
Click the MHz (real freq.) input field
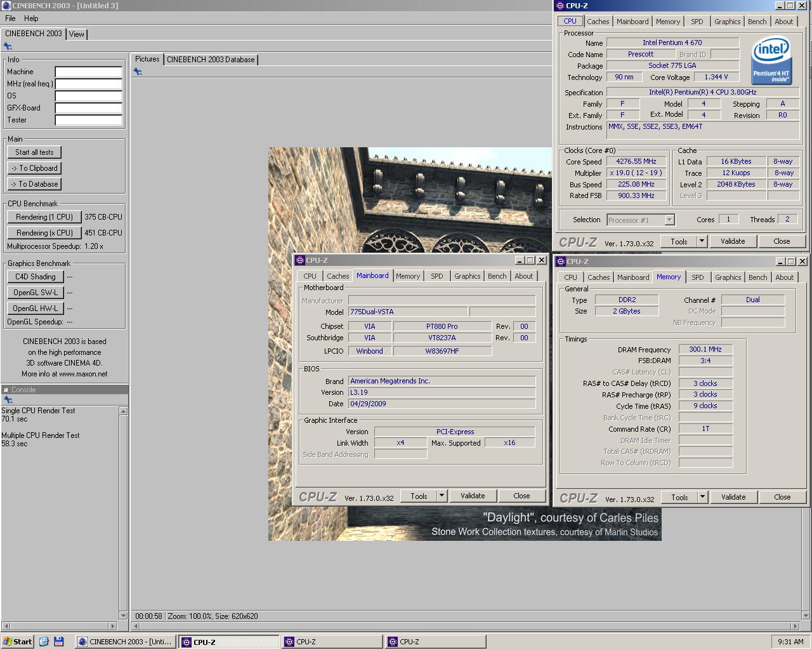tap(88, 84)
